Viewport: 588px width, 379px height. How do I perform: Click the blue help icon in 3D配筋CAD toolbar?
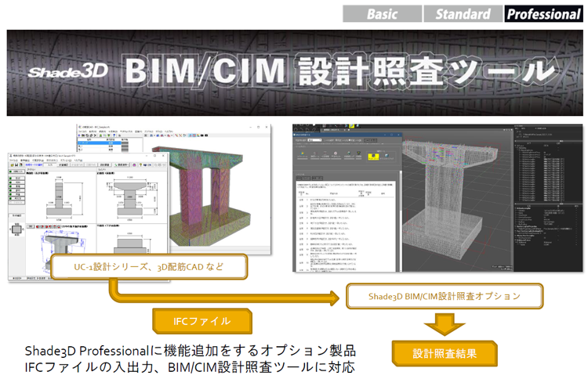114,135
